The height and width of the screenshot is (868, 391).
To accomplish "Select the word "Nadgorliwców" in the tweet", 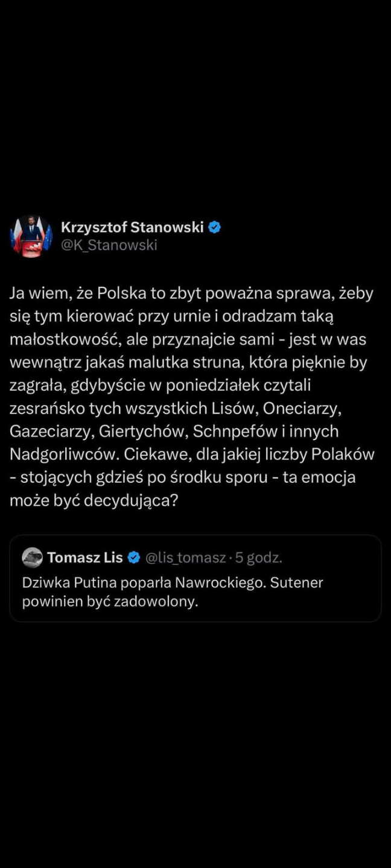I will pos(64,454).
